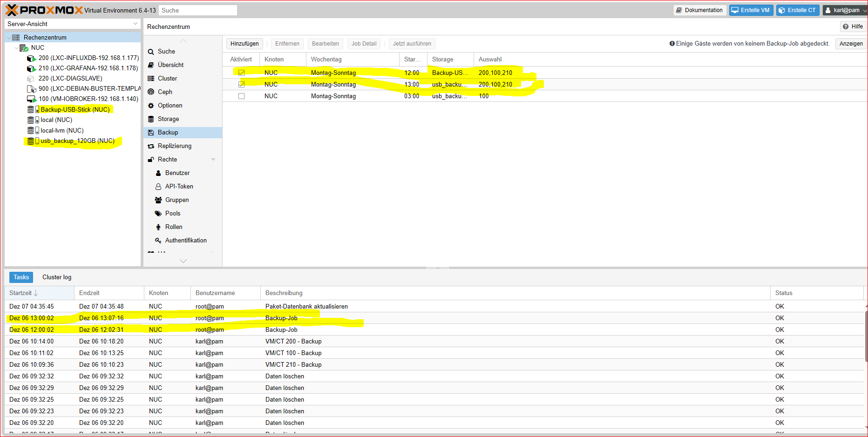Image resolution: width=868 pixels, height=437 pixels.
Task: Click the Proxmox logo
Action: click(44, 10)
